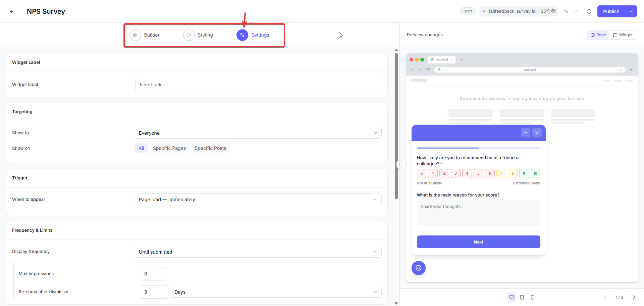Choose Specific Pages targeting
The image size is (644, 306).
click(169, 148)
